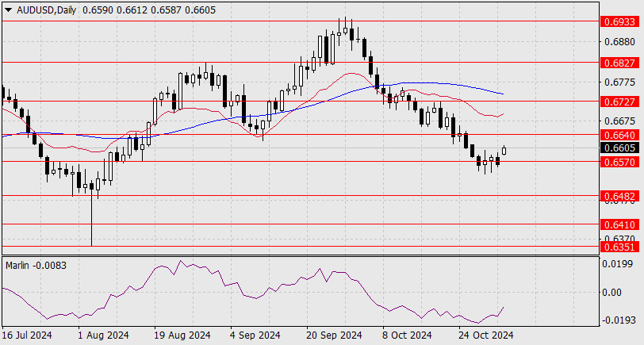Select the 0.6351 red price level label
The height and width of the screenshot is (345, 644).
619,247
